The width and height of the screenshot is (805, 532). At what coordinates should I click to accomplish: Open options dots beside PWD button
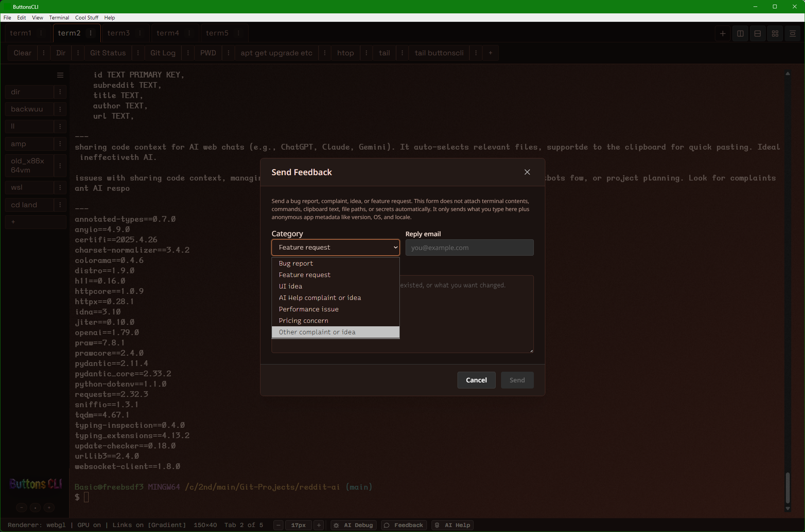[228, 53]
